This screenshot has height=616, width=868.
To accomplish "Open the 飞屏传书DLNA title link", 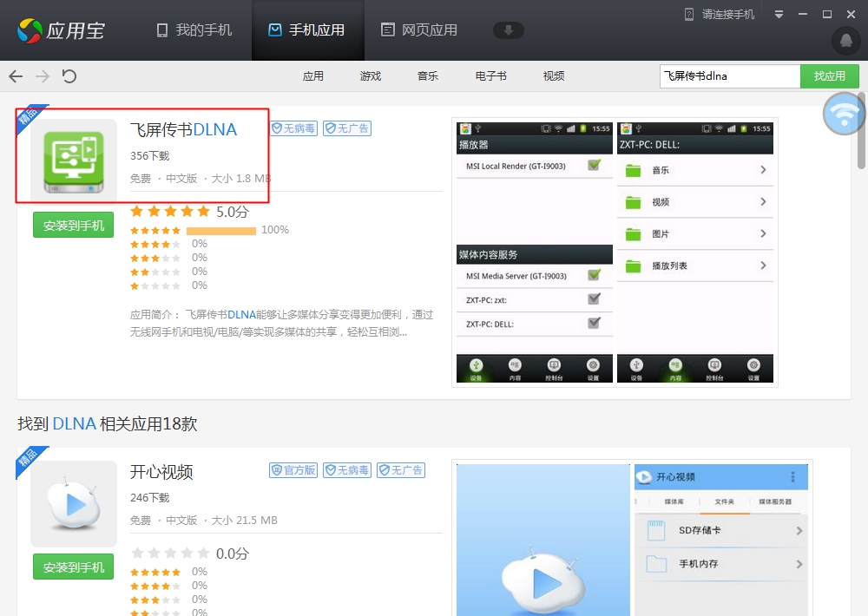I will (x=183, y=129).
